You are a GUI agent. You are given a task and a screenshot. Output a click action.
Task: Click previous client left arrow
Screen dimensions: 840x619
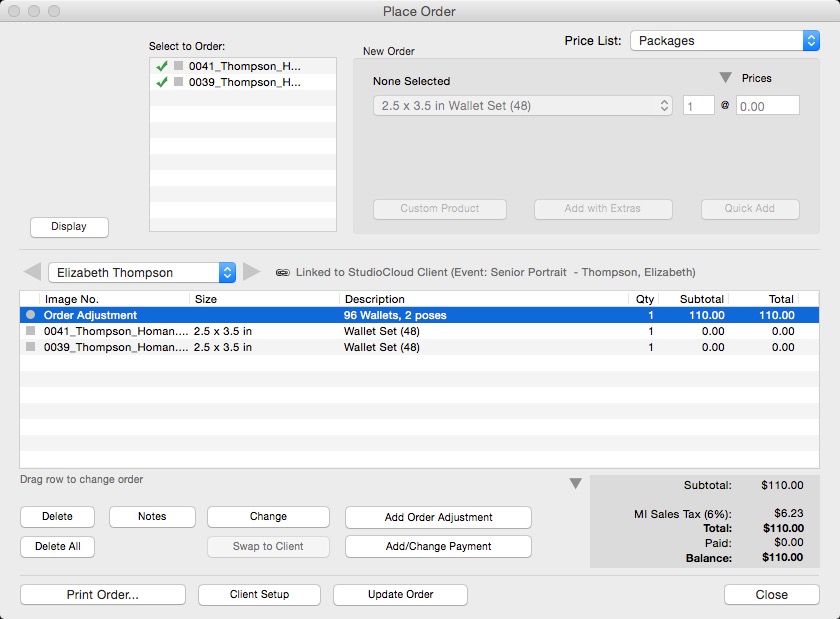coord(32,272)
